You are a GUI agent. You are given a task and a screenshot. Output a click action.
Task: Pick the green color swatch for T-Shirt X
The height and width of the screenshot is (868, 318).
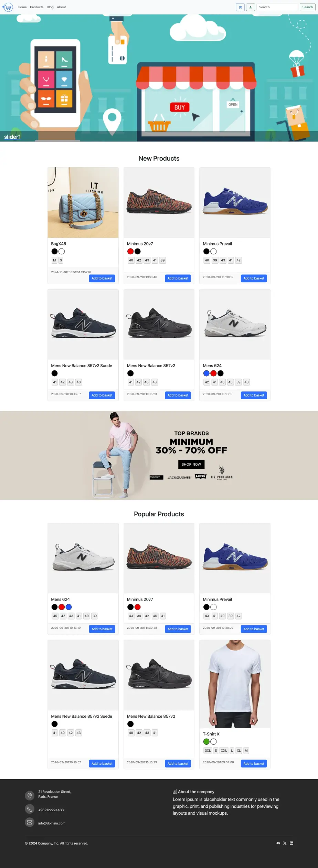206,742
